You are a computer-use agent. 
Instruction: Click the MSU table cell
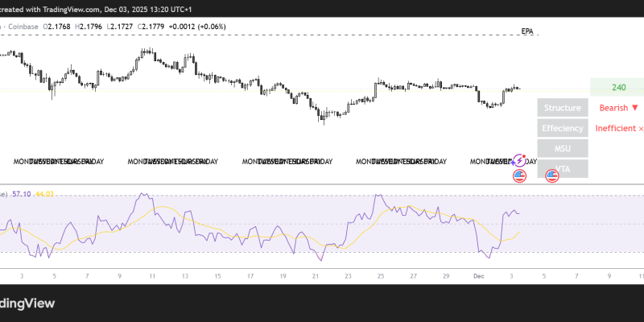(562, 148)
